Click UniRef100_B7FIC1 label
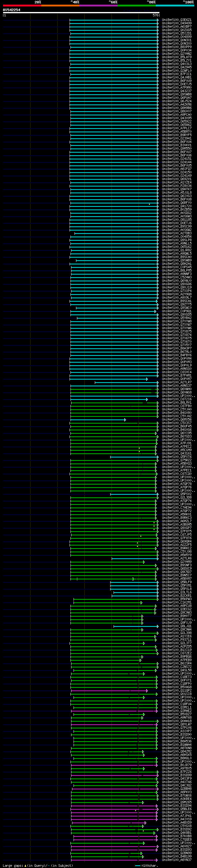 click(x=176, y=74)
